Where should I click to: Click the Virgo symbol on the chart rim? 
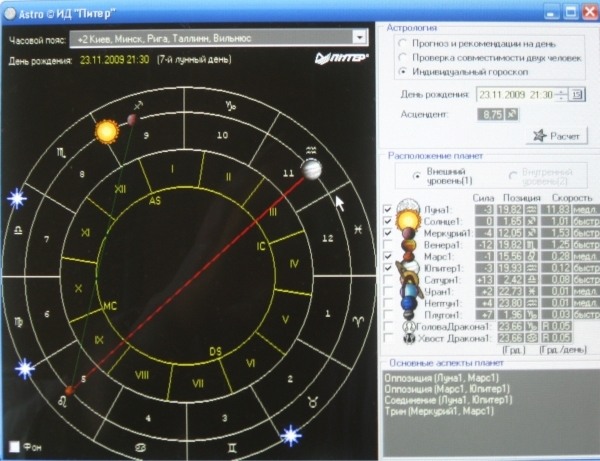[18, 322]
